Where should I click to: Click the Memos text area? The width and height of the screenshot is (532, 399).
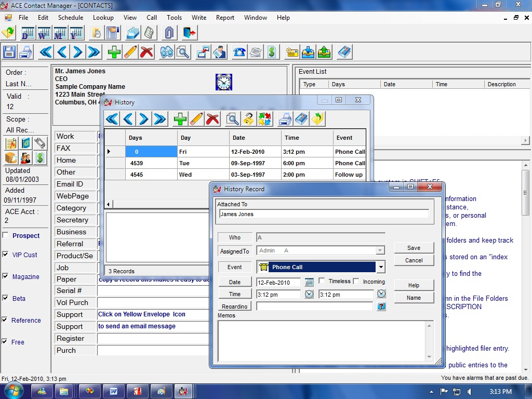[x=322, y=340]
